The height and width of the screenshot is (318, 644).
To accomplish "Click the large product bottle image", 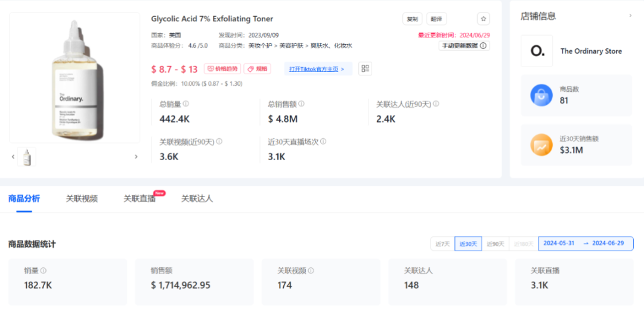I will click(x=75, y=78).
